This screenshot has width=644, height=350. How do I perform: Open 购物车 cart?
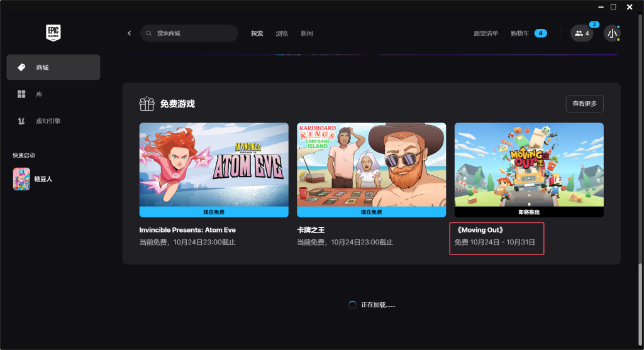tap(519, 33)
